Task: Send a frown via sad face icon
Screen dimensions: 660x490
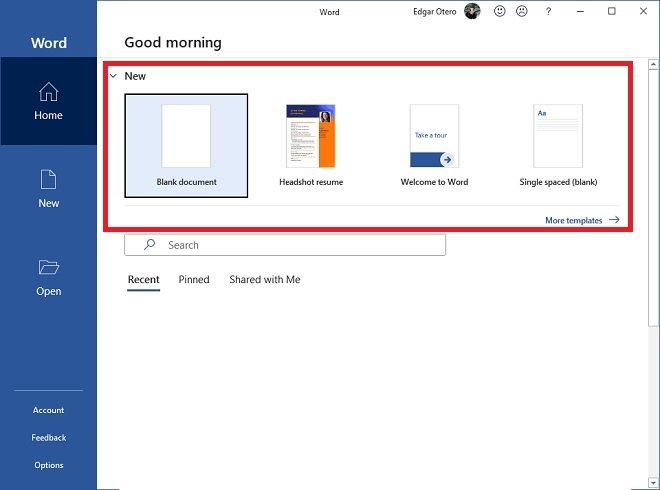Action: click(522, 11)
